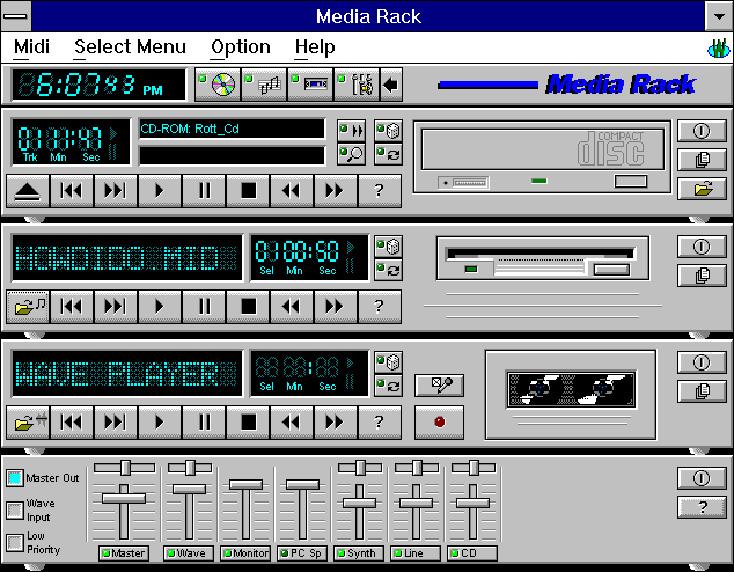Skip to next MIDI selection
Image resolution: width=734 pixels, height=572 pixels.
pos(116,307)
